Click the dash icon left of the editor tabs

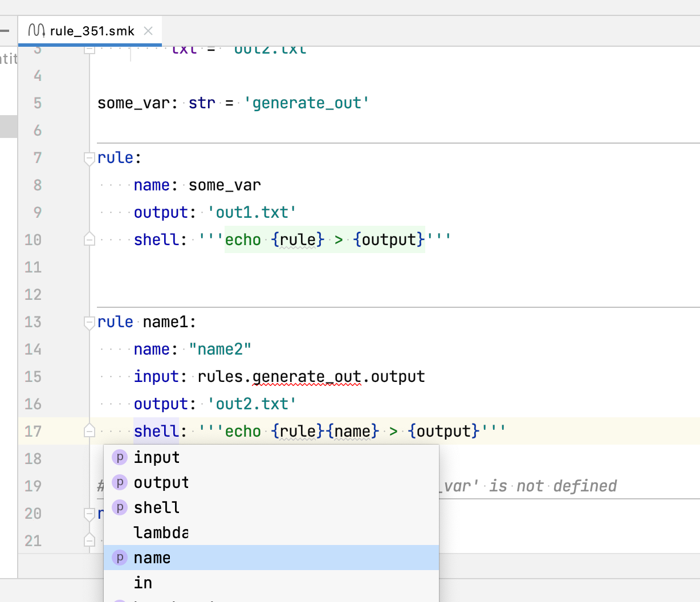[5, 31]
